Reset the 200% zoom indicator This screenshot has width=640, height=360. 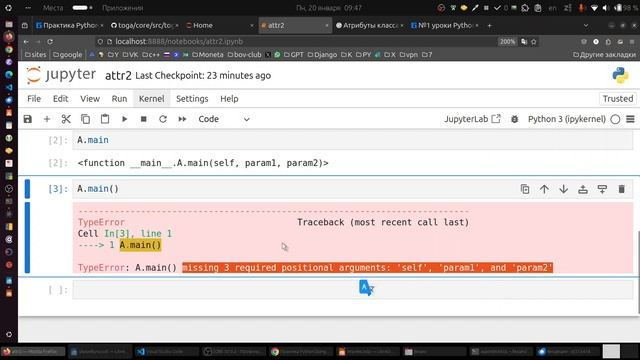(x=507, y=42)
